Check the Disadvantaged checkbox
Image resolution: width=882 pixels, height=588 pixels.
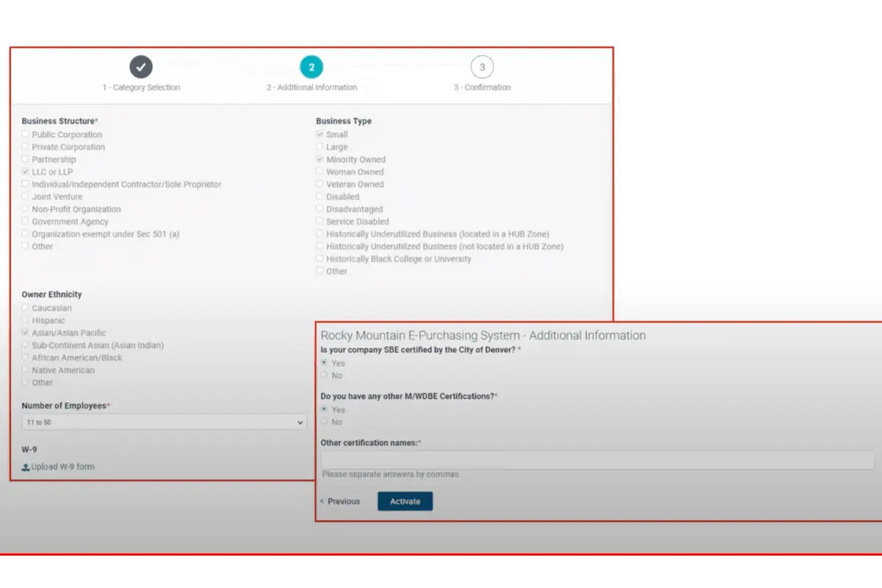320,209
